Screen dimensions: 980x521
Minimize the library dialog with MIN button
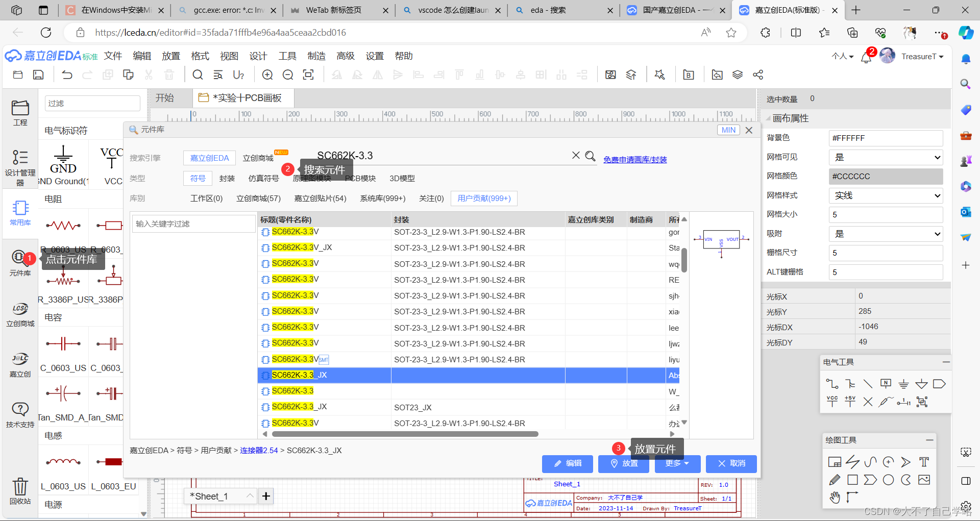pos(728,130)
